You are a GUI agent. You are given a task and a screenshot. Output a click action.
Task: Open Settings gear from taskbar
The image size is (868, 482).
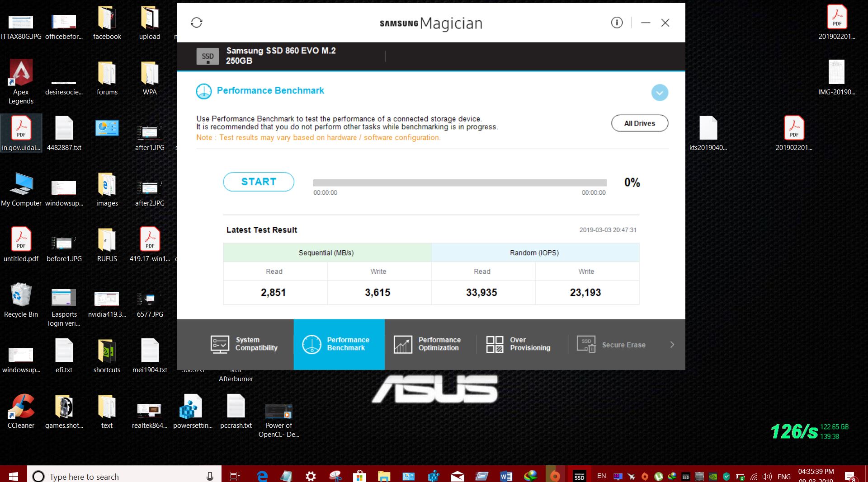(311, 476)
